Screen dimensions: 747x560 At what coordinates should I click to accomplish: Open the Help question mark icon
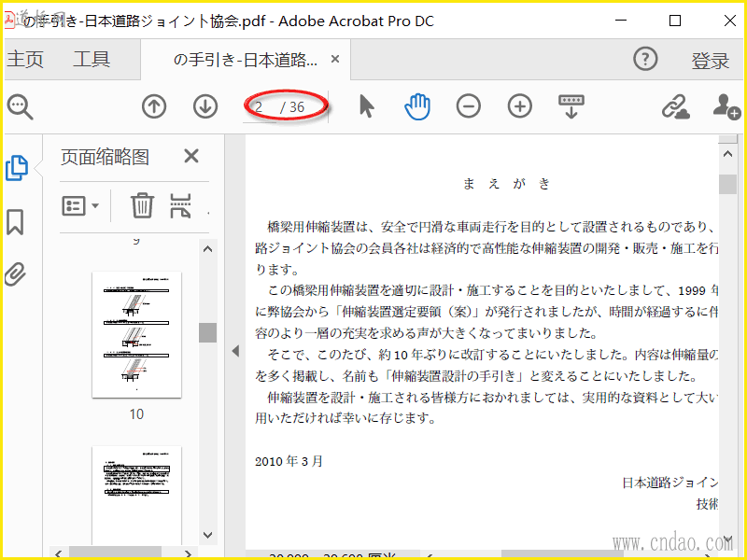(645, 59)
